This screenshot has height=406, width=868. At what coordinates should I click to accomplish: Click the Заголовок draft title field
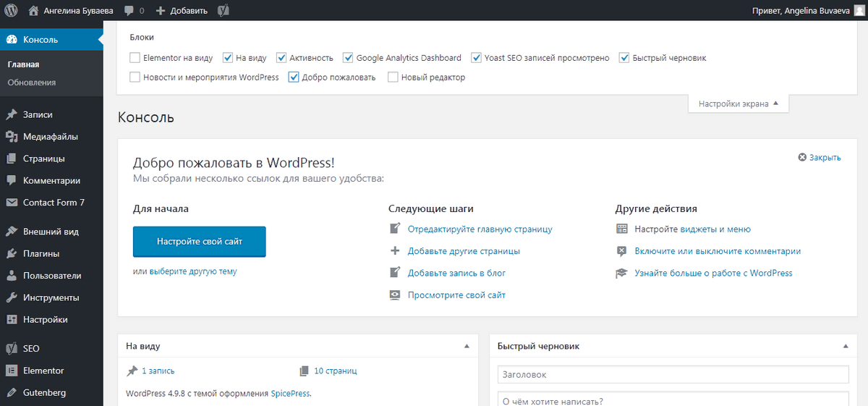coord(673,374)
